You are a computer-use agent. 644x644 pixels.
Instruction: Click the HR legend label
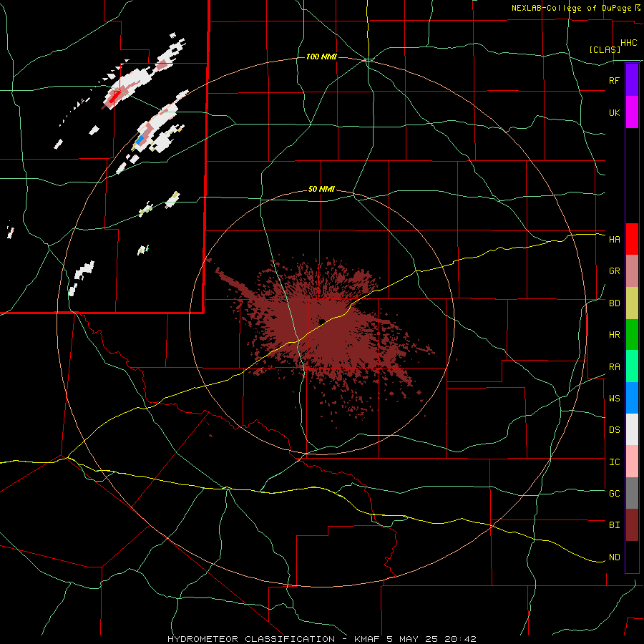[614, 335]
